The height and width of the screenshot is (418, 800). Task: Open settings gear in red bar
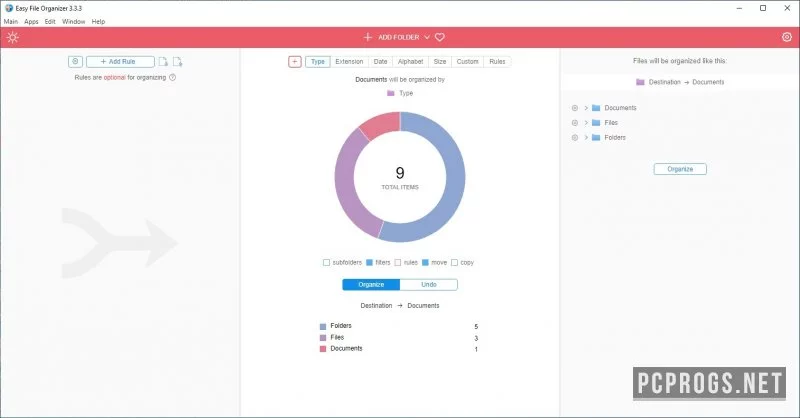[x=787, y=37]
